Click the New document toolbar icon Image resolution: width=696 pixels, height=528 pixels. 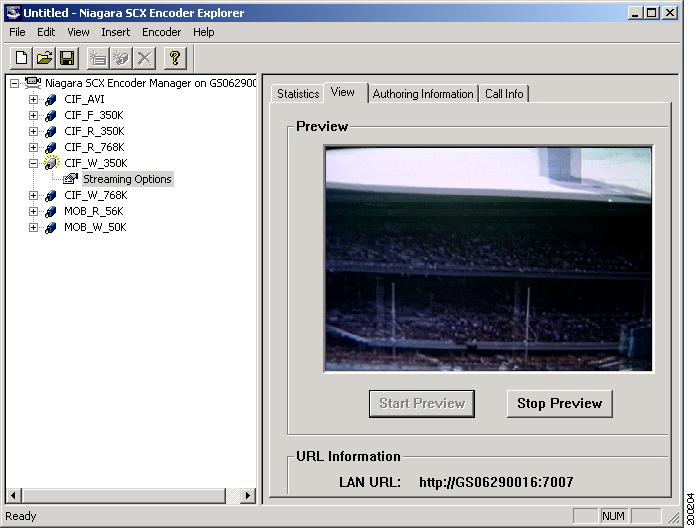pyautogui.click(x=21, y=58)
